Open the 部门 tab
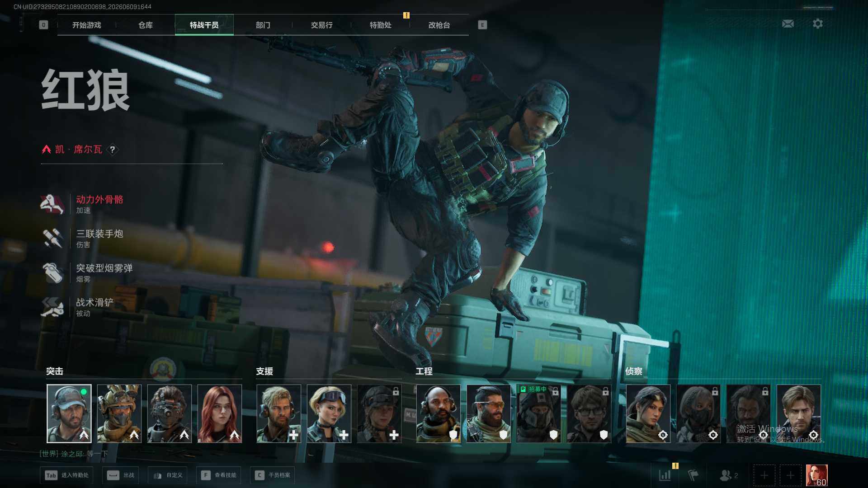868x488 pixels. (x=263, y=25)
